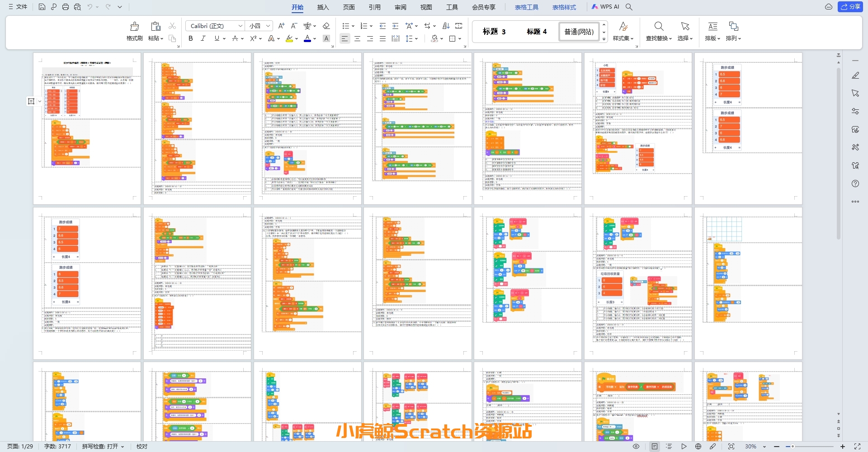Screen dimensions: 868x452
Task: Expand the styles gallery more arrow
Action: click(x=604, y=39)
